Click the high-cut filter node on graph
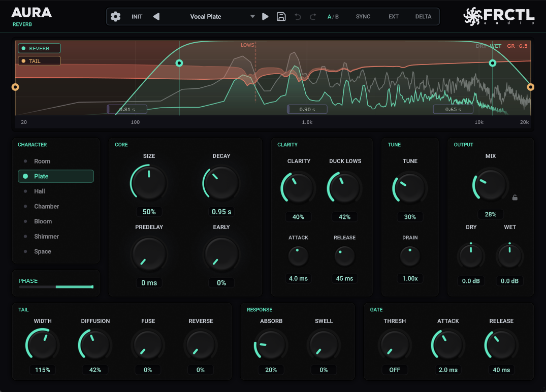 [x=492, y=63]
